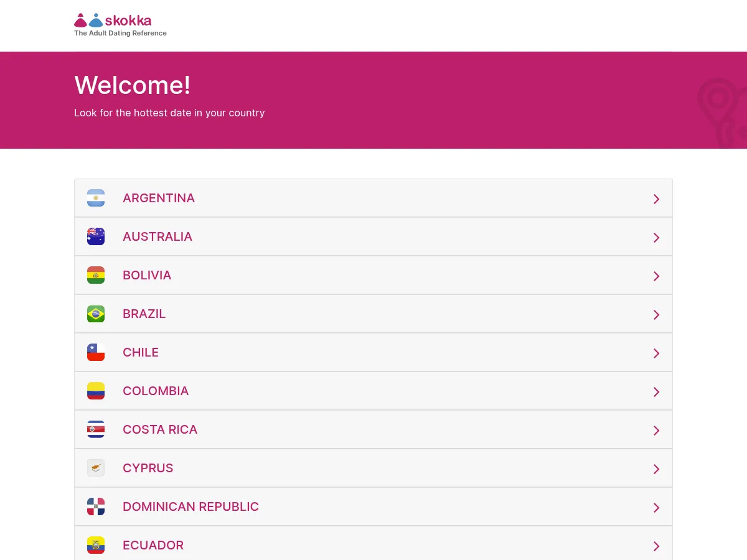Select the CHILE country entry

[374, 352]
